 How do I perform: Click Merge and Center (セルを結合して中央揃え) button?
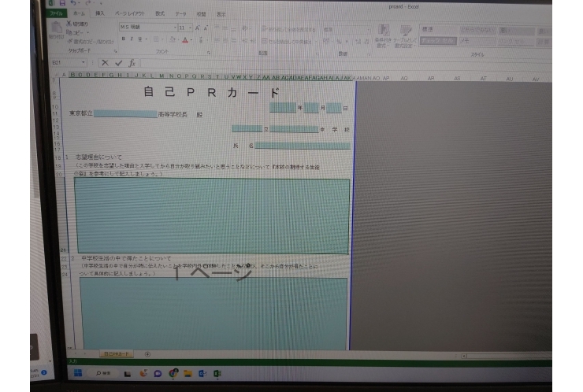coord(287,41)
